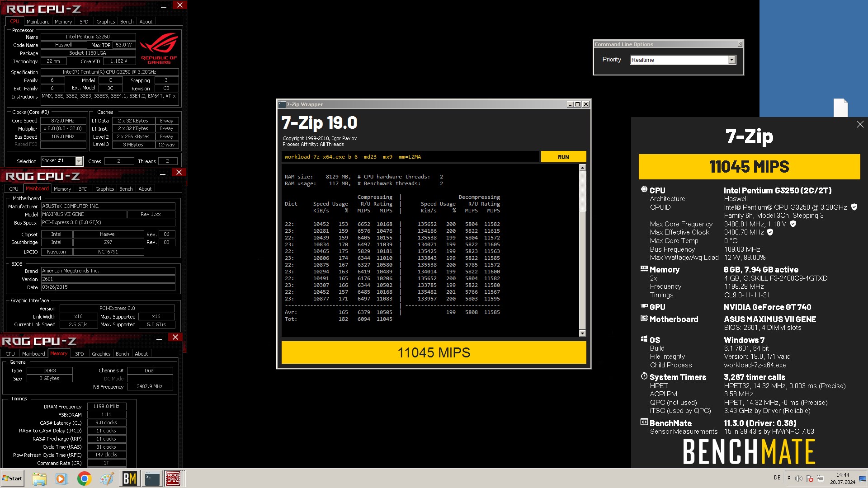The image size is (868, 488).
Task: Click NVIDIA GeForce GT 740 in BenchMate panel
Action: 767,307
